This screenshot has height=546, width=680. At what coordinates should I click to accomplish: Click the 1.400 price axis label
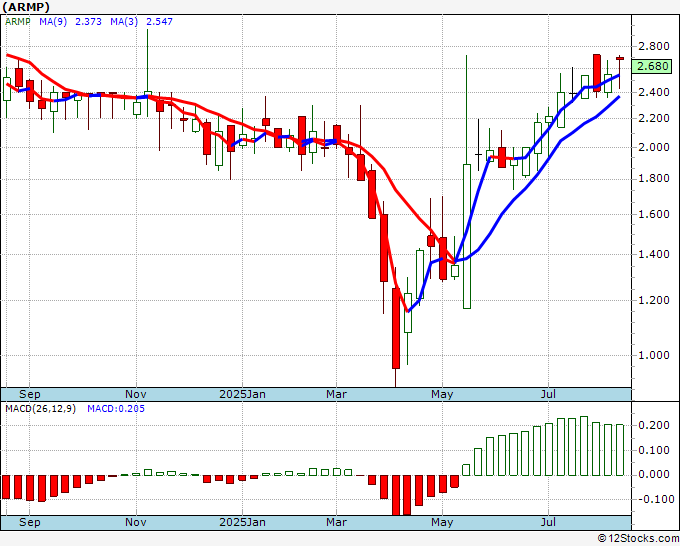click(654, 254)
